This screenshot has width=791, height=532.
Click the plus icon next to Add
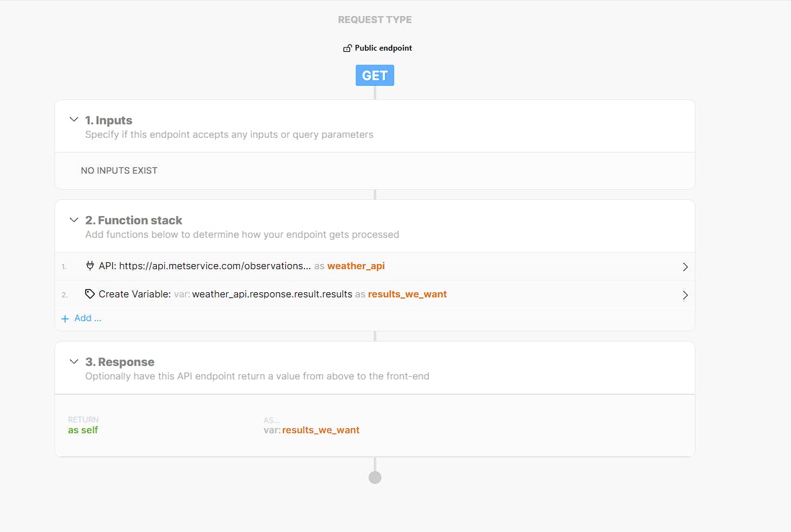[x=65, y=319]
